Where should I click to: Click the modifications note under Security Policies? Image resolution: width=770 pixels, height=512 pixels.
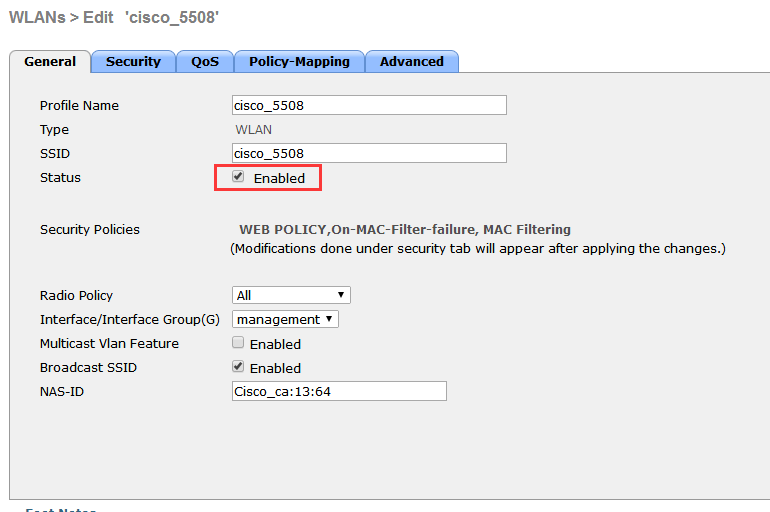(x=478, y=248)
